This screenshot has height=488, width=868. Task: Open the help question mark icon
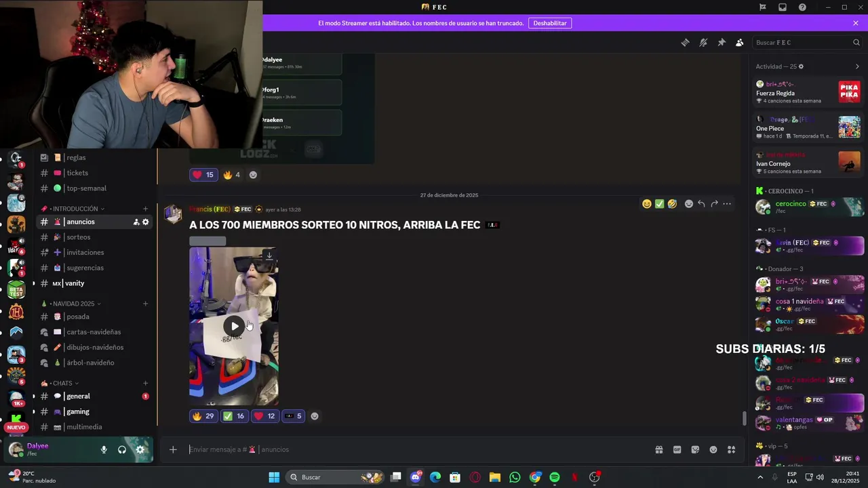pos(802,7)
